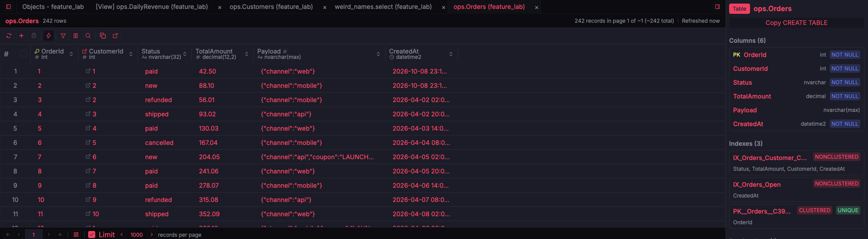Sort by CreatedAt column arrows
The width and height of the screenshot is (868, 239).
click(x=451, y=54)
